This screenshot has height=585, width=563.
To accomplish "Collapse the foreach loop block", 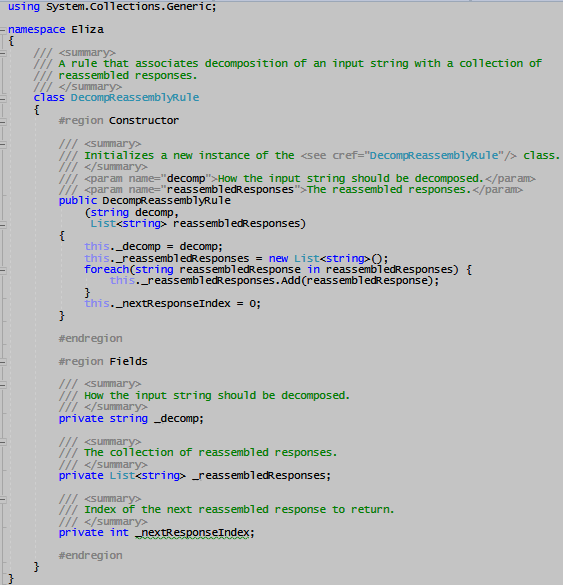I will [x=3, y=270].
